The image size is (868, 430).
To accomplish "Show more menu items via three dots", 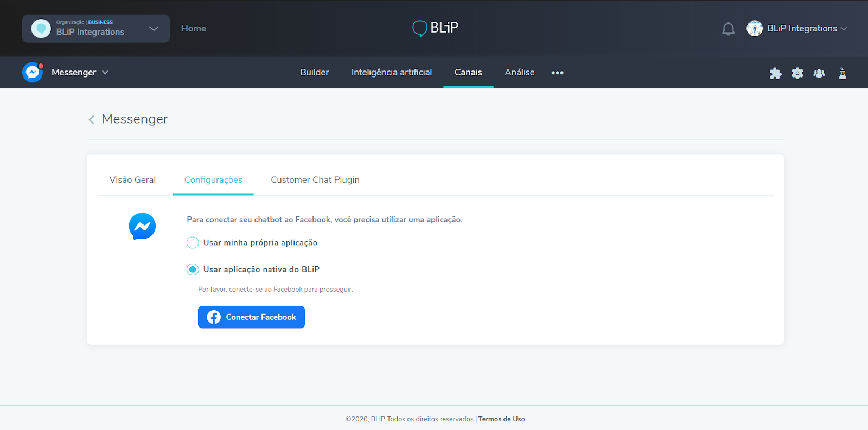I will tap(557, 73).
